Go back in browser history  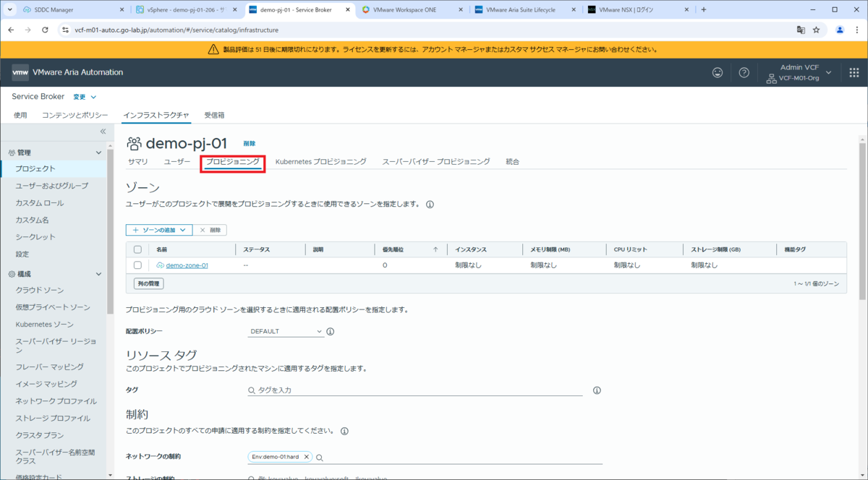click(11, 30)
